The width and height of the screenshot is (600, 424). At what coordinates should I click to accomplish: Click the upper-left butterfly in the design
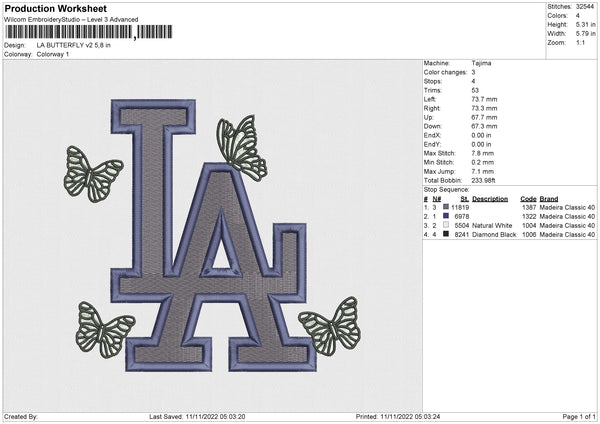pos(93,174)
